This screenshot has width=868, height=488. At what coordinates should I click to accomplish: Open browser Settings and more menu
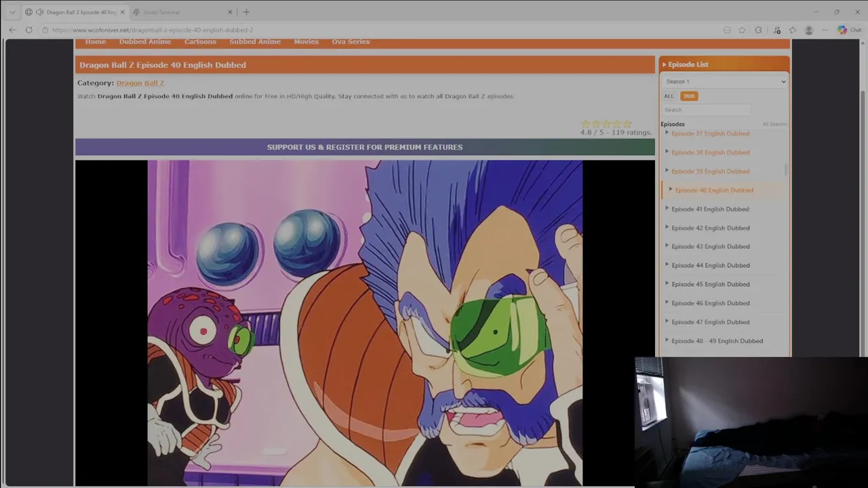[825, 30]
